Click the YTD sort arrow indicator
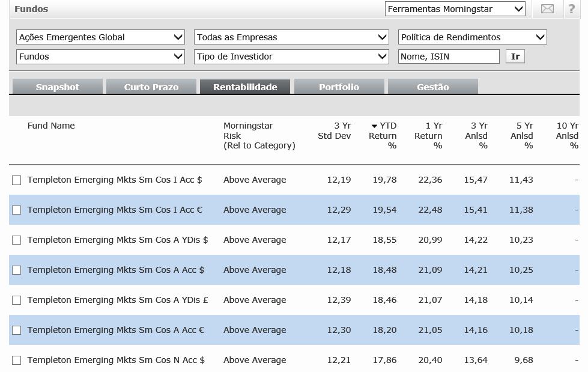The height and width of the screenshot is (372, 588). click(374, 126)
